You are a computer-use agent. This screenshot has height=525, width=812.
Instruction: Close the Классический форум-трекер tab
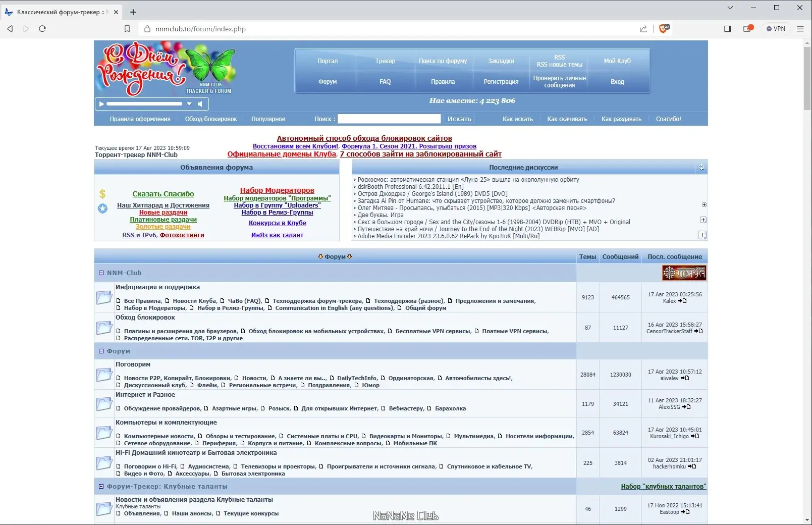coord(116,12)
